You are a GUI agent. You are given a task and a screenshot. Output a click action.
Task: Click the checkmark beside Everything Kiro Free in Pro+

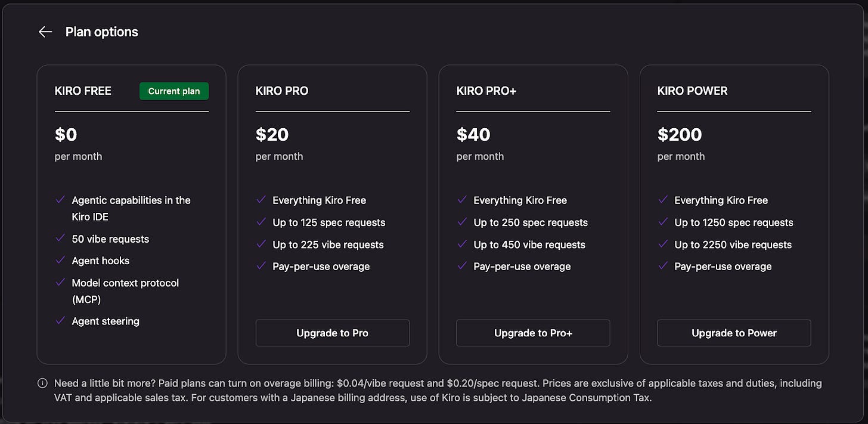tap(461, 200)
